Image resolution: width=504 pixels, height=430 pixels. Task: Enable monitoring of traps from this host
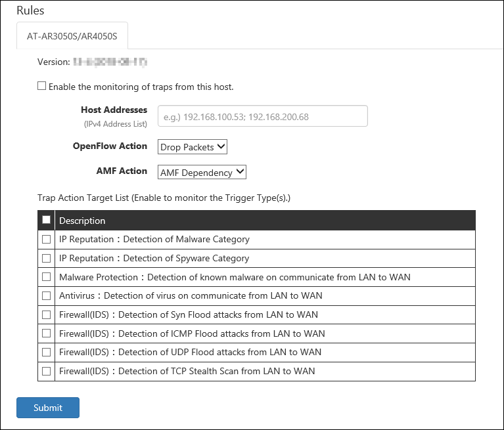point(42,86)
